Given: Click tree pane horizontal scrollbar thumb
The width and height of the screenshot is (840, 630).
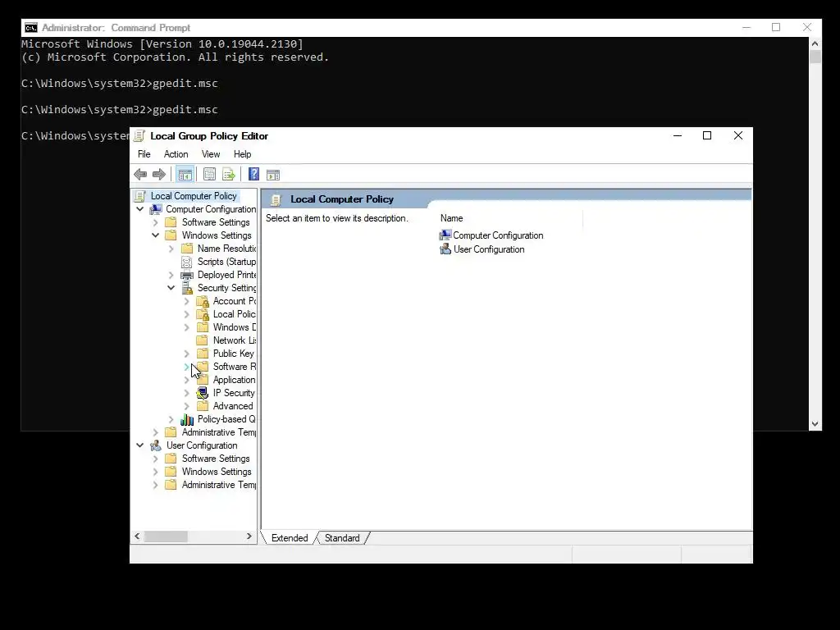Looking at the screenshot, I should [166, 536].
